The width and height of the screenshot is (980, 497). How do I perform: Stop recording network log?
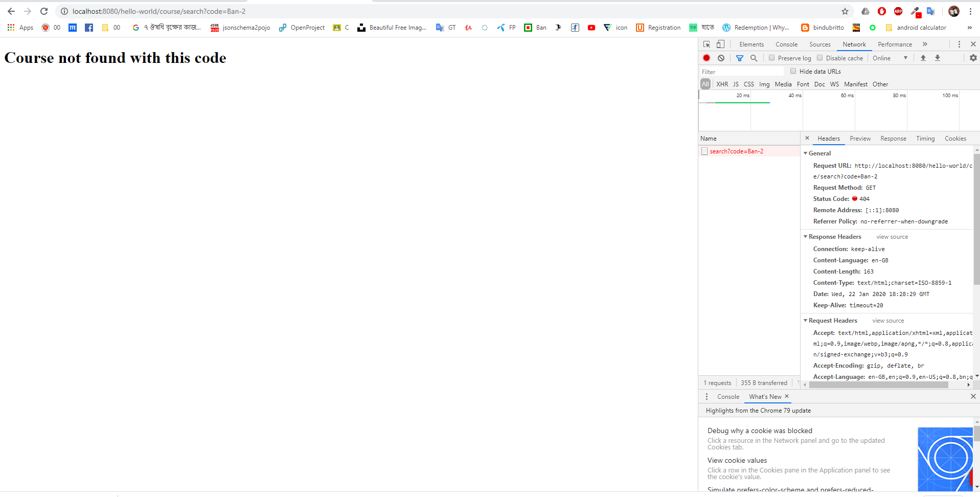pos(706,58)
